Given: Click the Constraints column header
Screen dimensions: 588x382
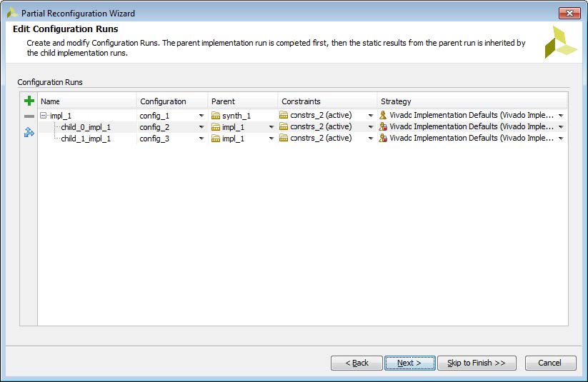Looking at the screenshot, I should pyautogui.click(x=327, y=101).
